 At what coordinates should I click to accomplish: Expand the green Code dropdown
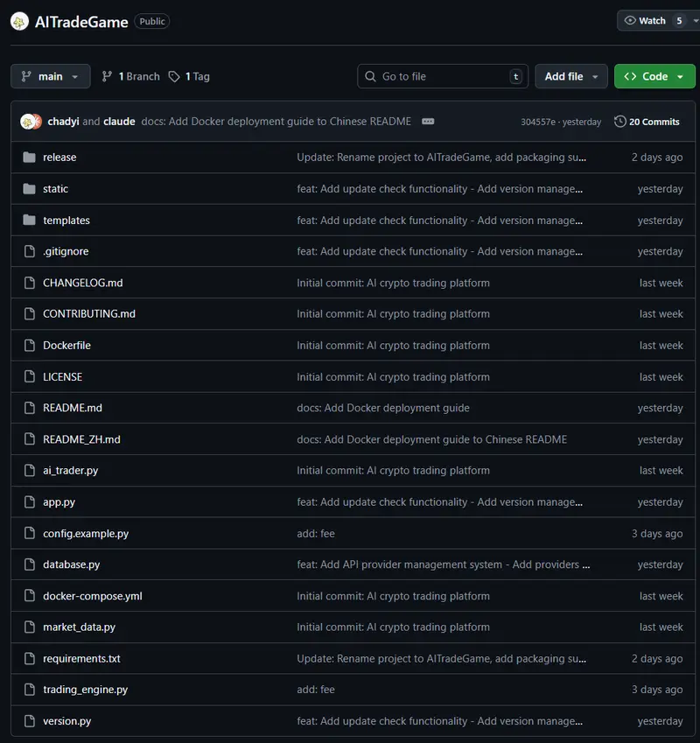pos(654,77)
